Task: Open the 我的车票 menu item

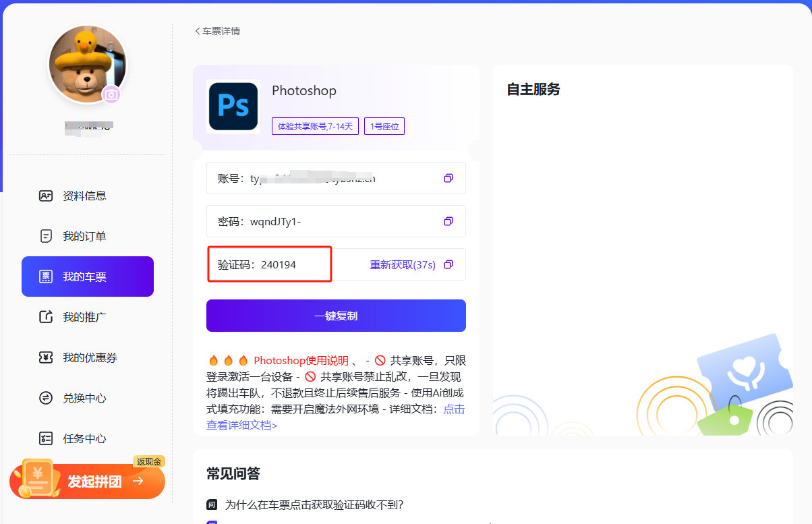Action: coord(88,276)
